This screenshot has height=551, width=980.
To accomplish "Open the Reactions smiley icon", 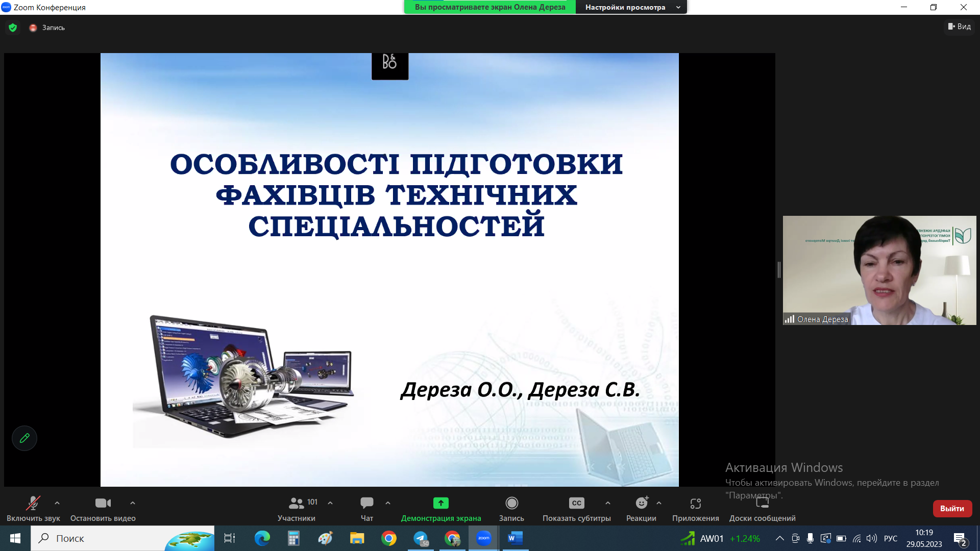I will click(641, 503).
